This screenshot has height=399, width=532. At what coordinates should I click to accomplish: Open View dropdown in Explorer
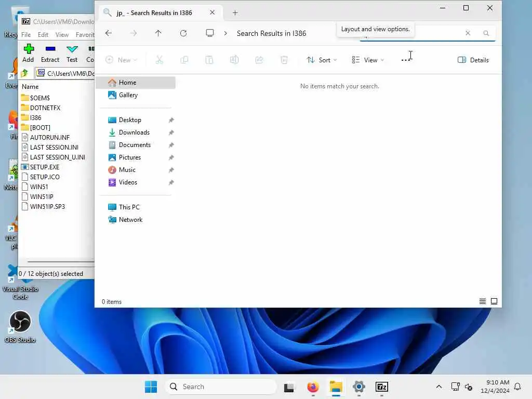pos(368,60)
